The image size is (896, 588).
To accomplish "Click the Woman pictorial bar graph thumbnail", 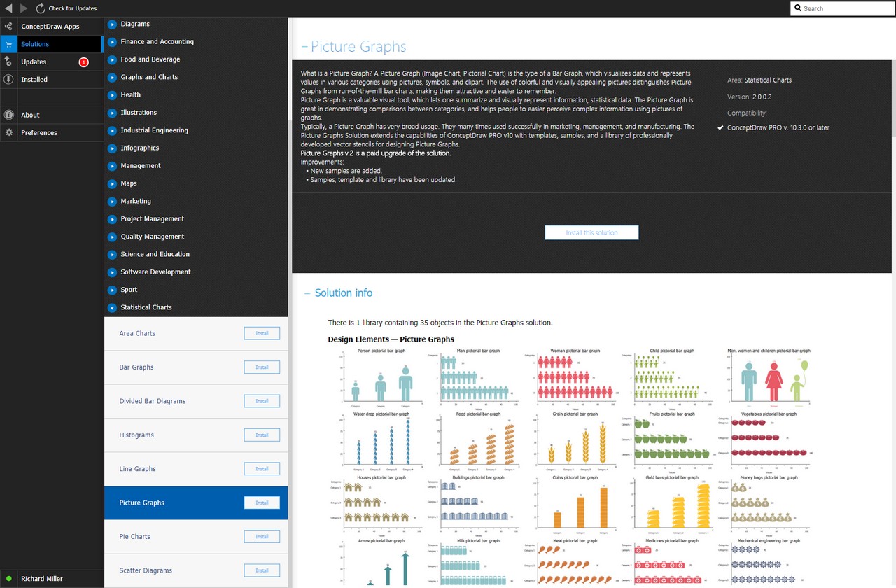I will pos(575,377).
